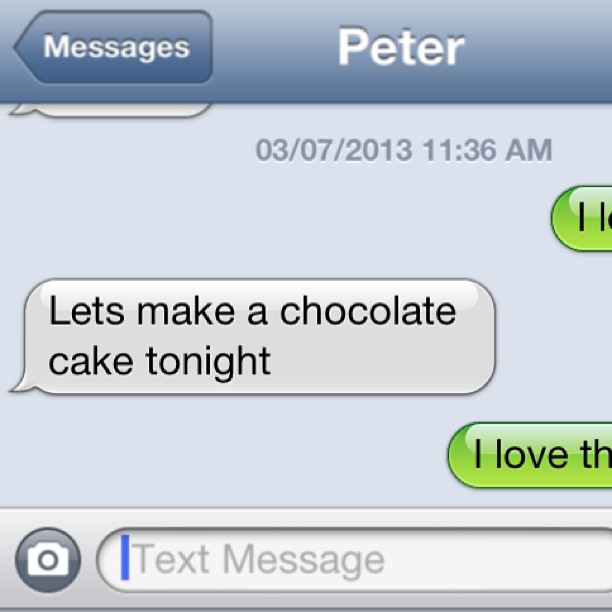Tap the camera icon to attach photo
The height and width of the screenshot is (612, 612).
pyautogui.click(x=48, y=560)
